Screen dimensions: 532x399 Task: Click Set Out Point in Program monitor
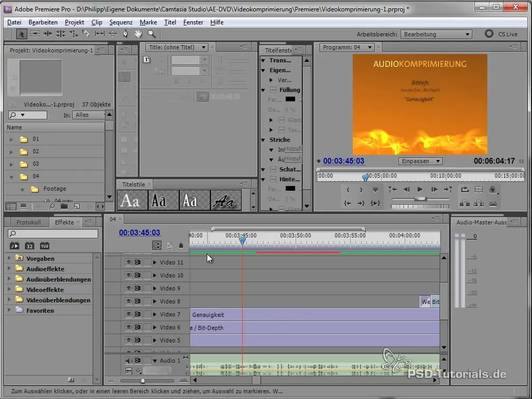click(x=362, y=190)
